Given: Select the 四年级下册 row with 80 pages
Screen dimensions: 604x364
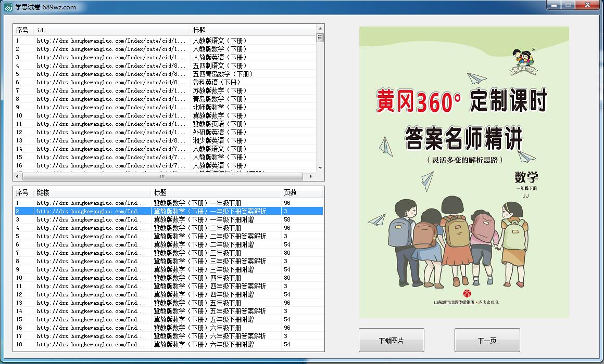Looking at the screenshot, I should (169, 278).
